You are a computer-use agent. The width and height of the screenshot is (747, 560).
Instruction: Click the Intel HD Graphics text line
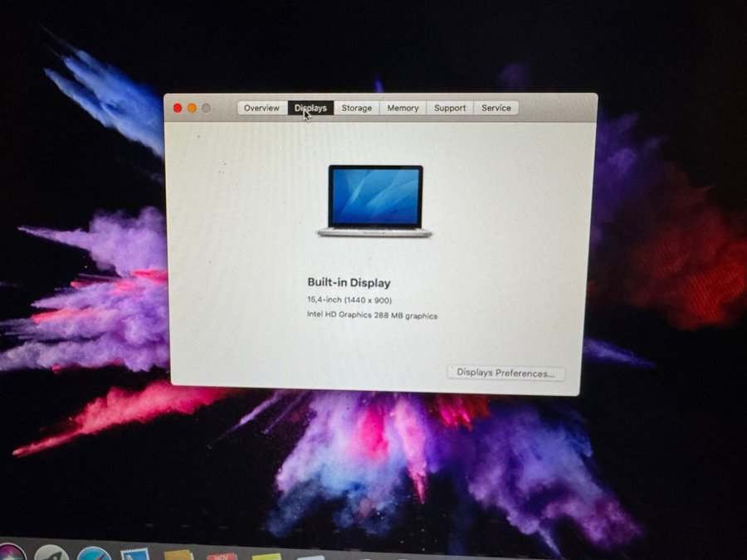click(372, 315)
